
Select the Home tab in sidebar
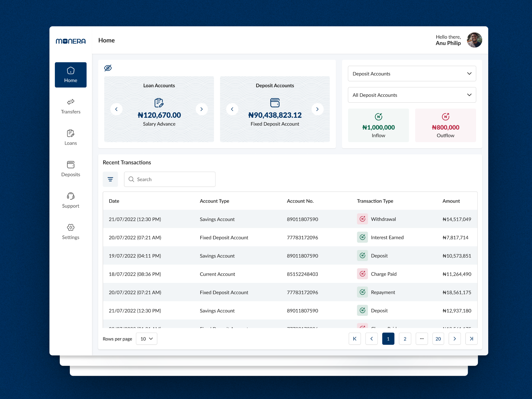[71, 75]
